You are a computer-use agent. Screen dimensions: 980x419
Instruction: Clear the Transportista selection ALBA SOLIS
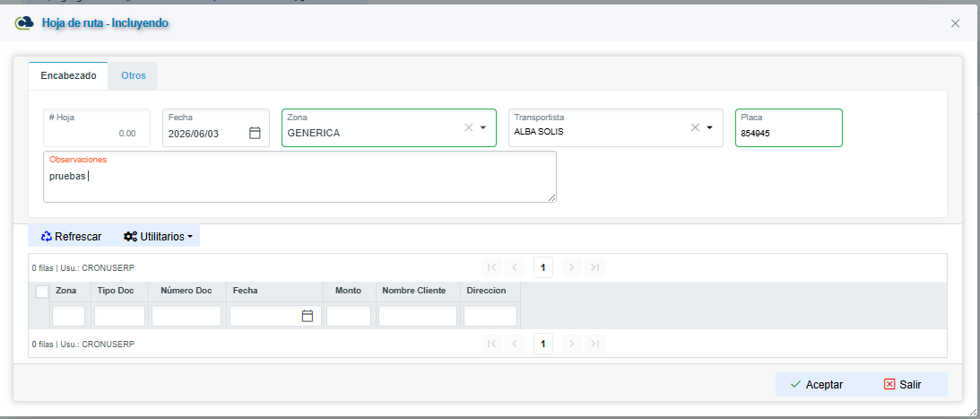click(695, 127)
